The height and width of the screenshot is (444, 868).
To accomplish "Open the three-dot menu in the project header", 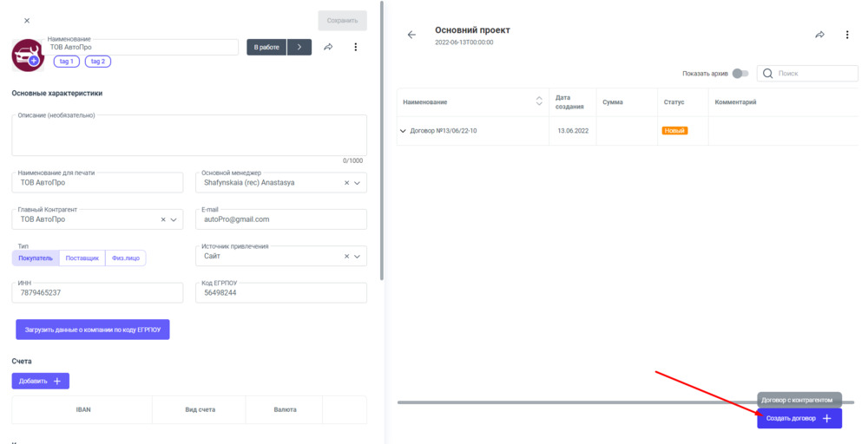I will click(x=847, y=35).
